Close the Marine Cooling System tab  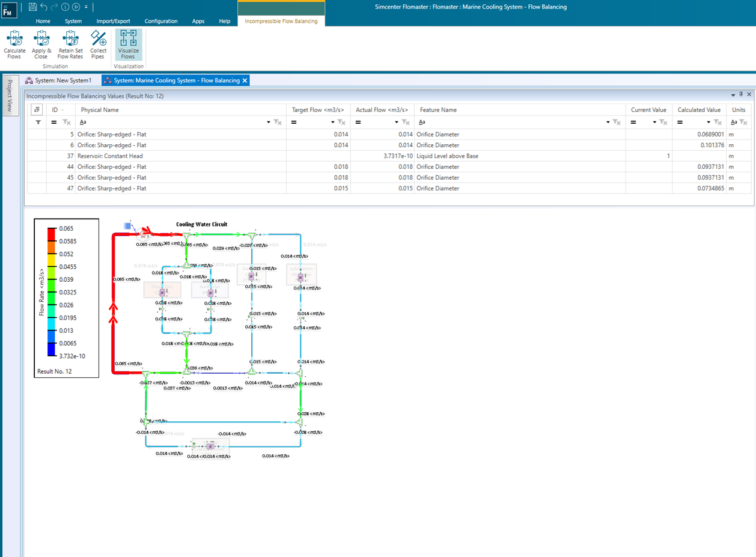(244, 79)
